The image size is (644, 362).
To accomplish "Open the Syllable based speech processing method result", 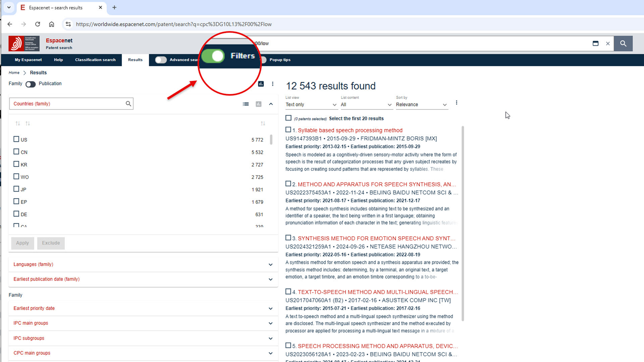I will pos(350,130).
